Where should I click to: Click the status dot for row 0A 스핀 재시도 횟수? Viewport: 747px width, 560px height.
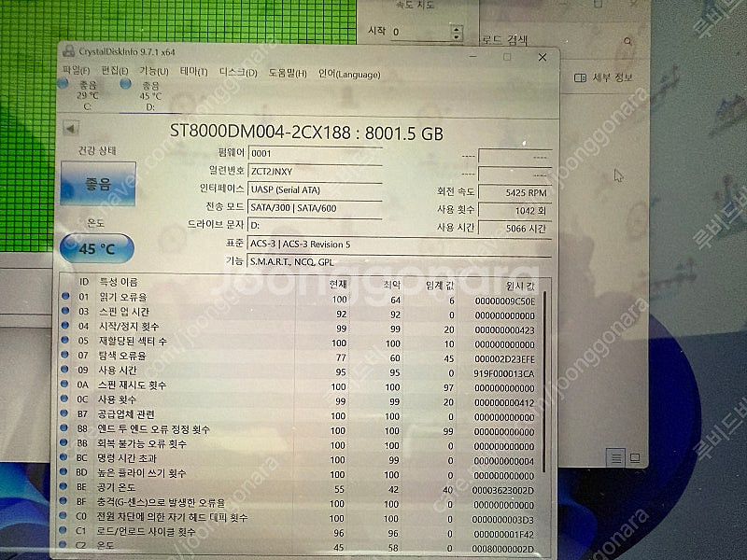64,384
